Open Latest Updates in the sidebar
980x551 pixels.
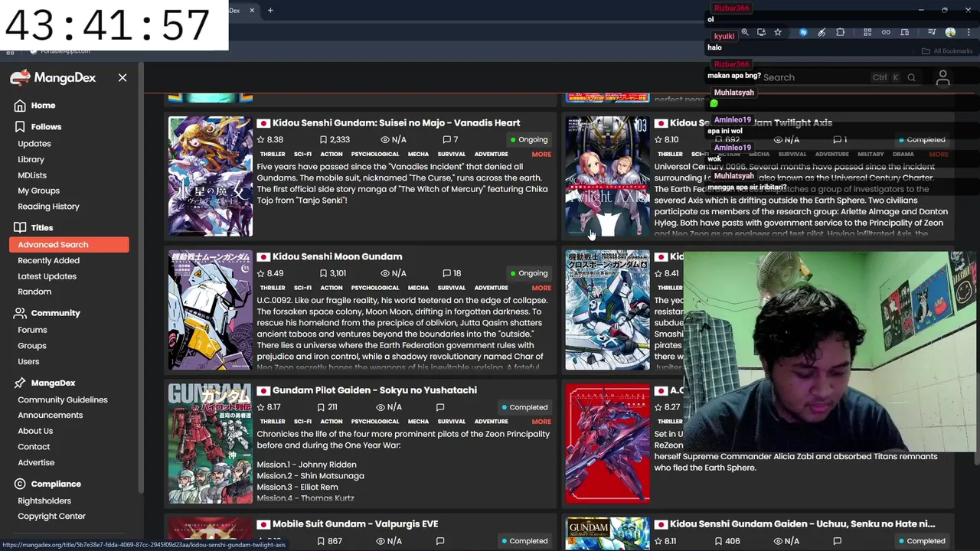point(47,276)
